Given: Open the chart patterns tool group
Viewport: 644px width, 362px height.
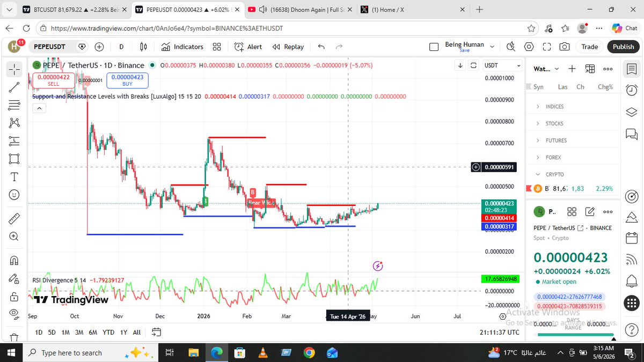Looking at the screenshot, I should [14, 123].
